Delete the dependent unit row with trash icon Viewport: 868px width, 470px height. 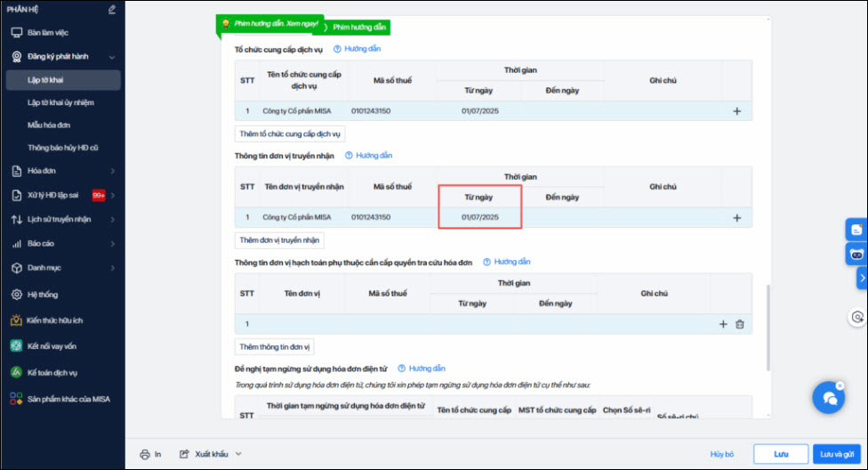point(739,324)
